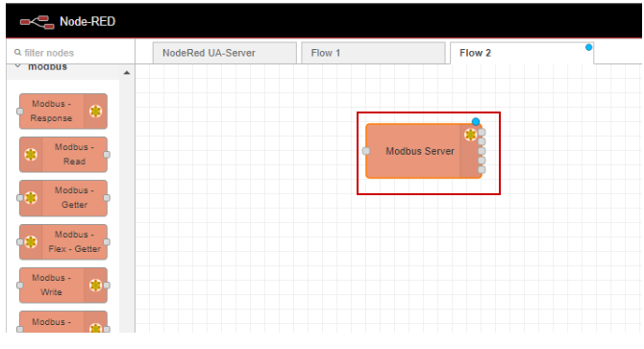The width and height of the screenshot is (644, 349).
Task: Select the Modbus - Flex - Getter palette node
Action: (x=63, y=242)
